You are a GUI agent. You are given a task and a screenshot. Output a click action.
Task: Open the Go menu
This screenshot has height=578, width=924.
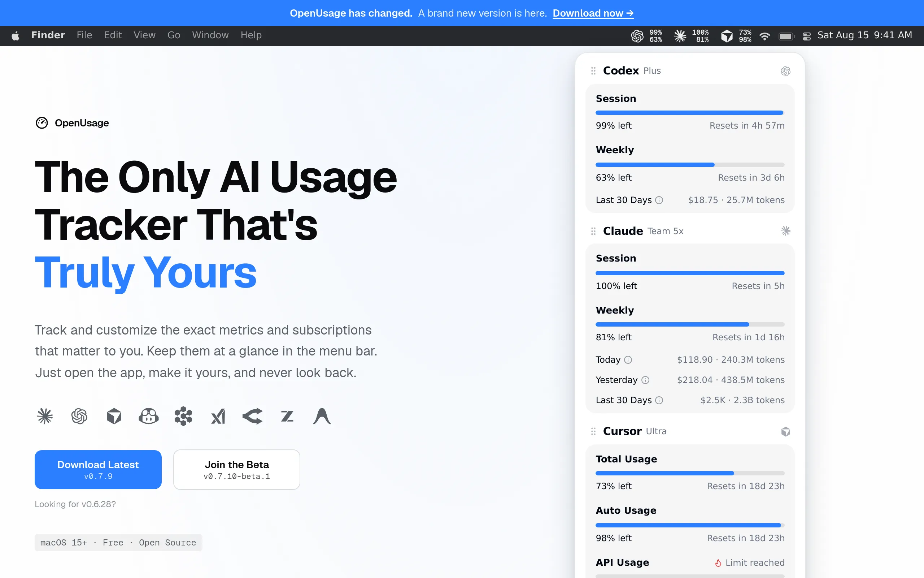point(174,35)
